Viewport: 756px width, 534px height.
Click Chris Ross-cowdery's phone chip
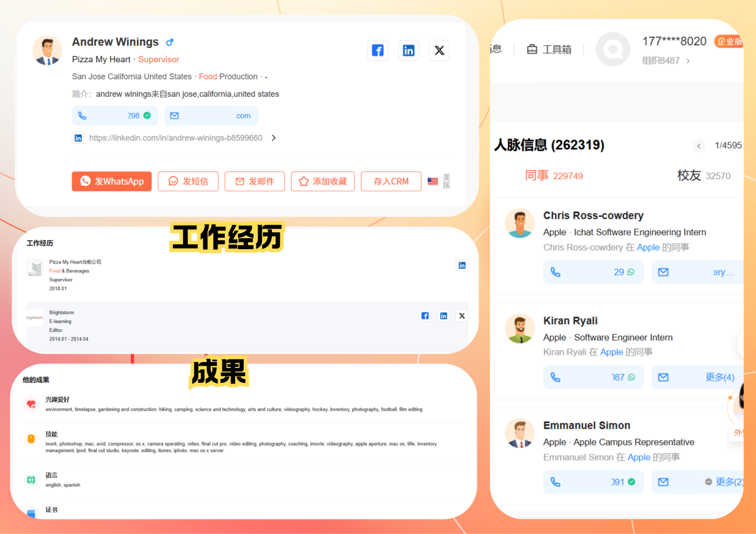[593, 272]
